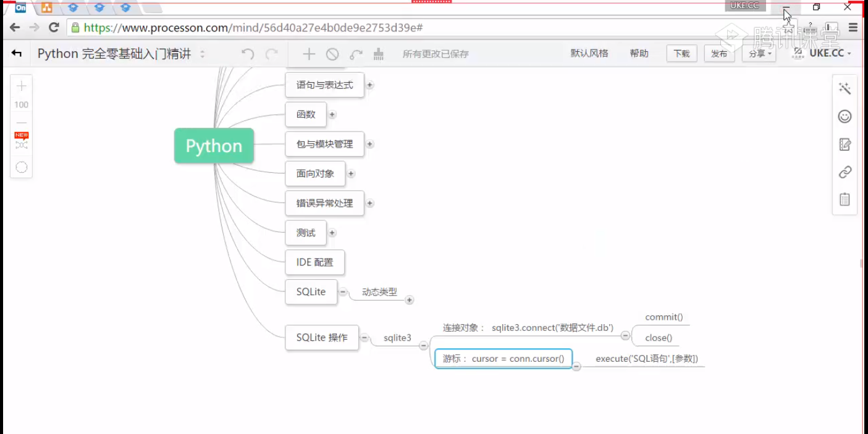Select the execute('SQL语句',[参数]) node
The image size is (868, 434).
647,359
